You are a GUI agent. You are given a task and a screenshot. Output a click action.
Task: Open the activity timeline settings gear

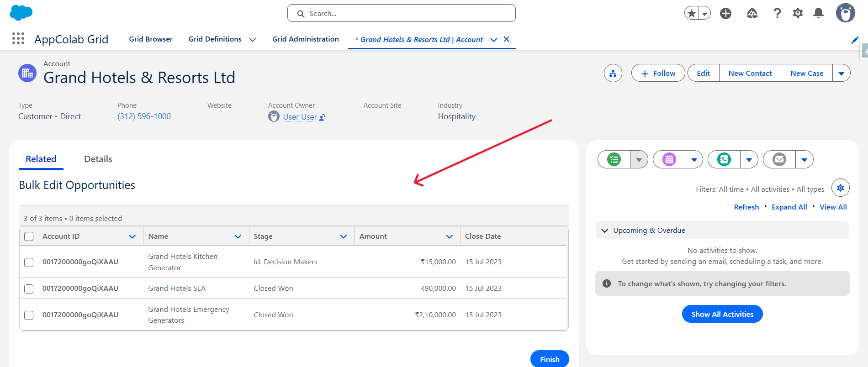pyautogui.click(x=841, y=188)
